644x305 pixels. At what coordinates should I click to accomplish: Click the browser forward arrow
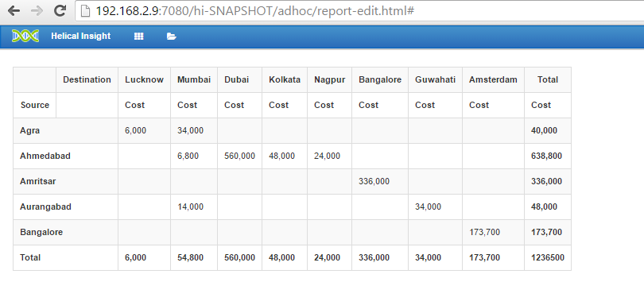tap(37, 10)
